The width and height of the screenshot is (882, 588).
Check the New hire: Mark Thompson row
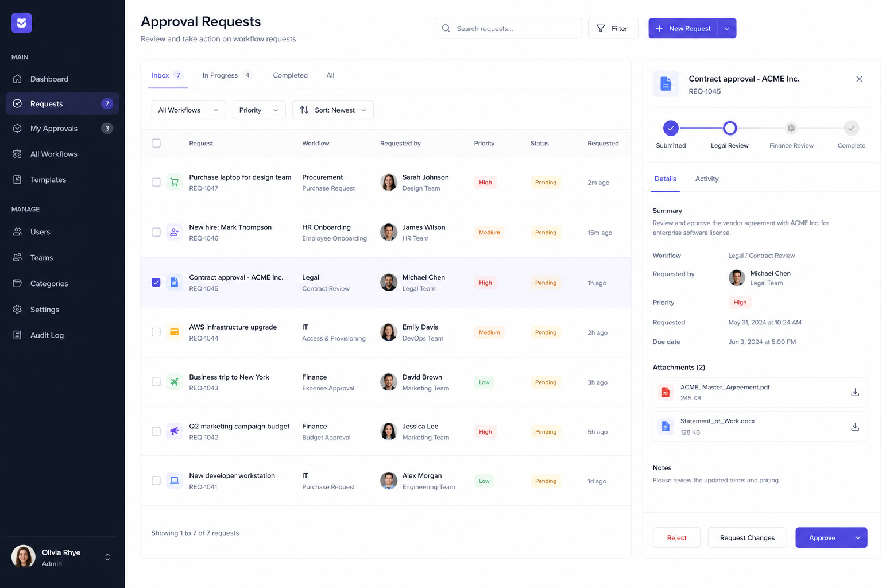[x=156, y=233]
